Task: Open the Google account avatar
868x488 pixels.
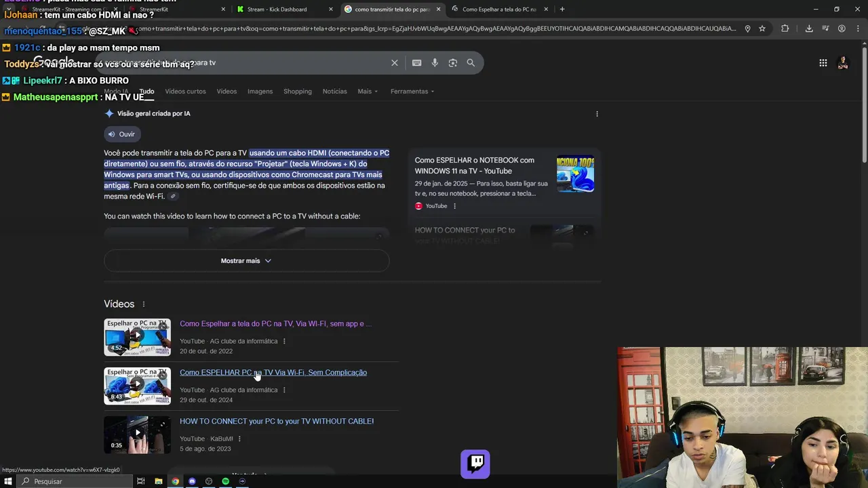Action: [x=843, y=63]
